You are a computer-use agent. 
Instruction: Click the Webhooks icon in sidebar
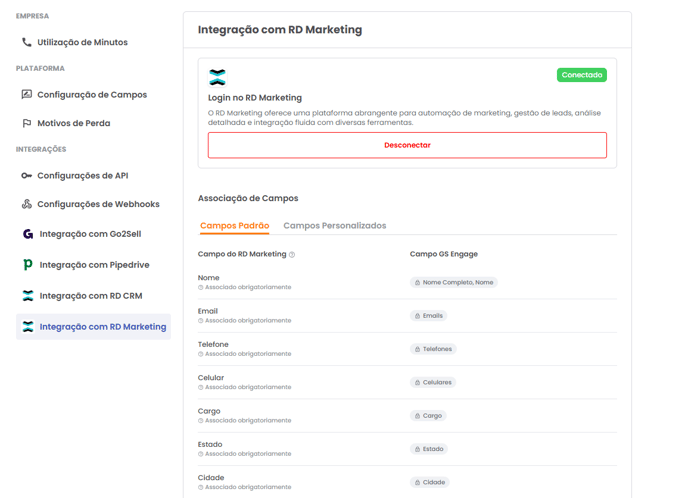tap(27, 205)
